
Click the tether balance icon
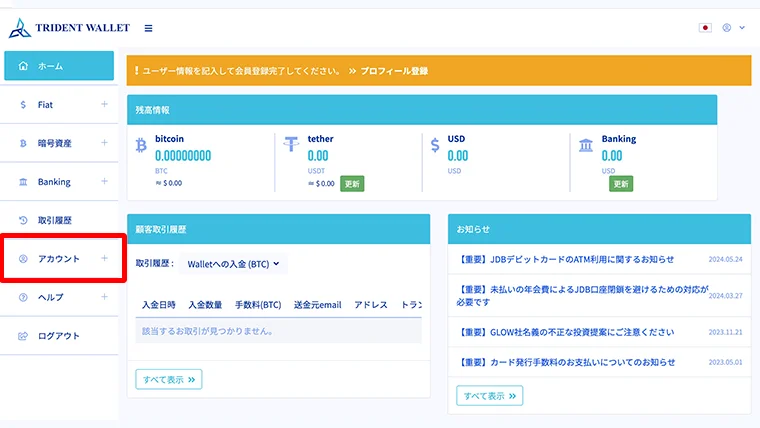(291, 146)
